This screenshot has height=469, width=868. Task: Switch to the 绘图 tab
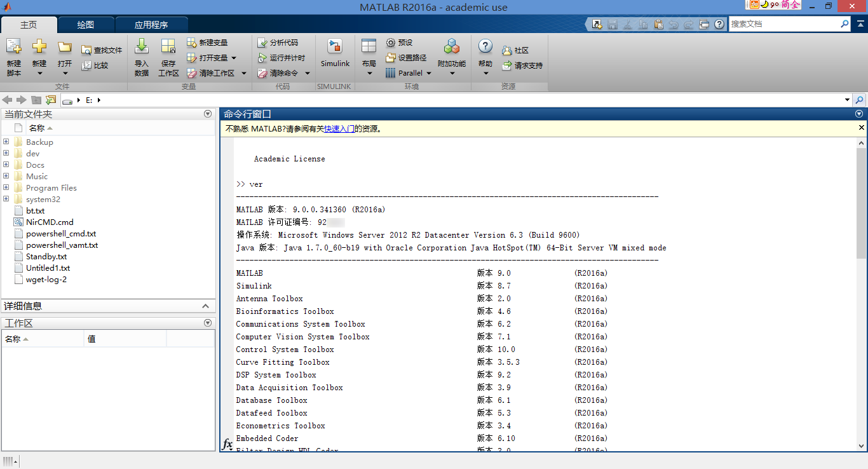coord(86,25)
